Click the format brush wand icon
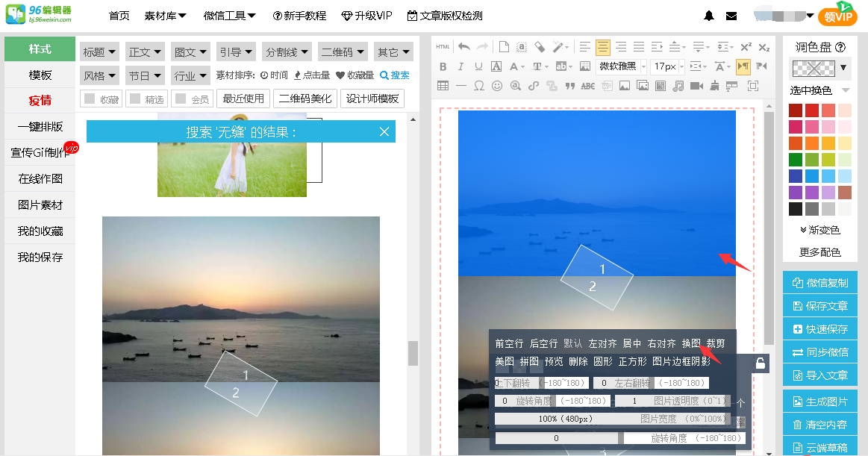The height and width of the screenshot is (456, 868). tap(559, 47)
